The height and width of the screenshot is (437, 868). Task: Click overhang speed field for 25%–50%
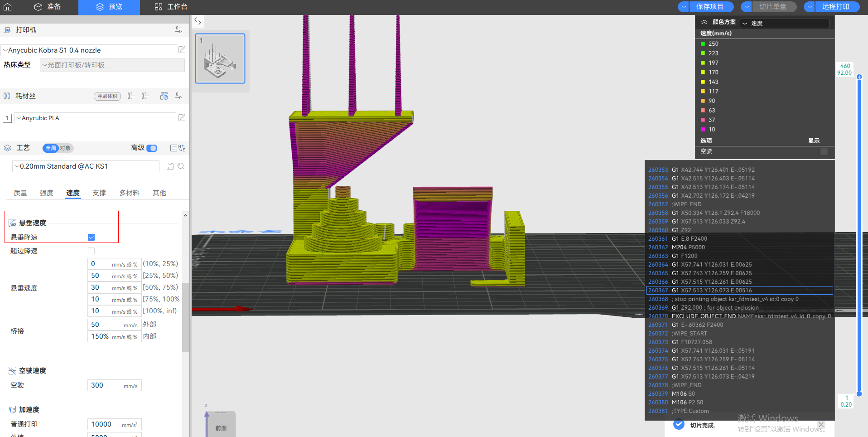[115, 276]
